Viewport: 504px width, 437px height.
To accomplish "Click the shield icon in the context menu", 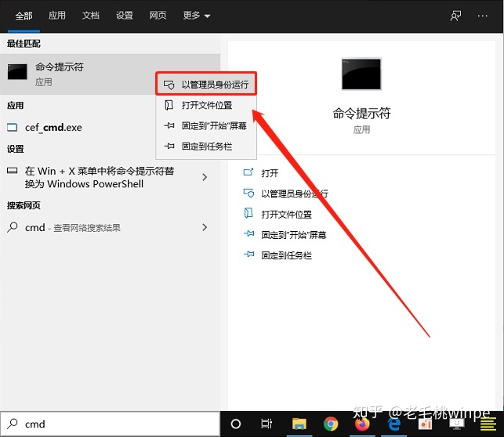I will tap(169, 85).
